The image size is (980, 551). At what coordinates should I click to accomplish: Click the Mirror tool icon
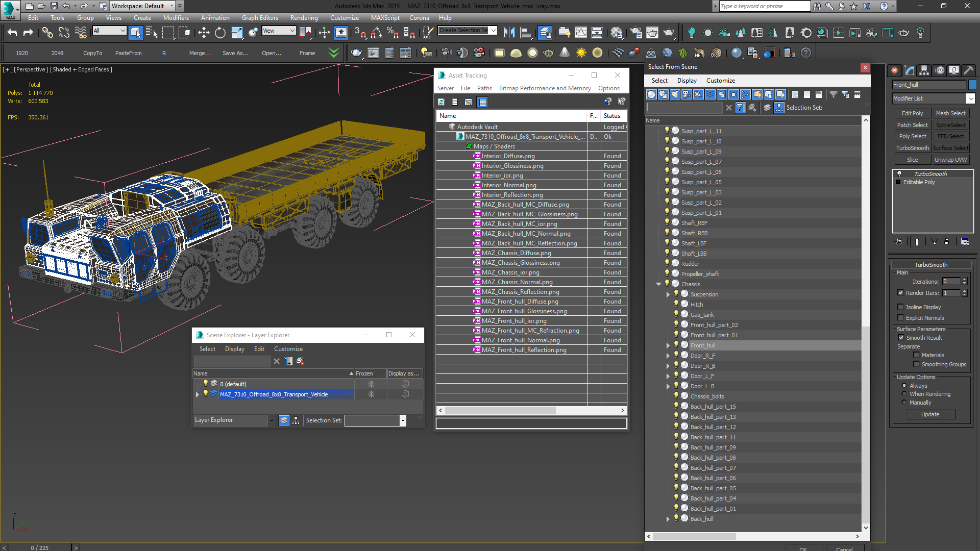(509, 33)
